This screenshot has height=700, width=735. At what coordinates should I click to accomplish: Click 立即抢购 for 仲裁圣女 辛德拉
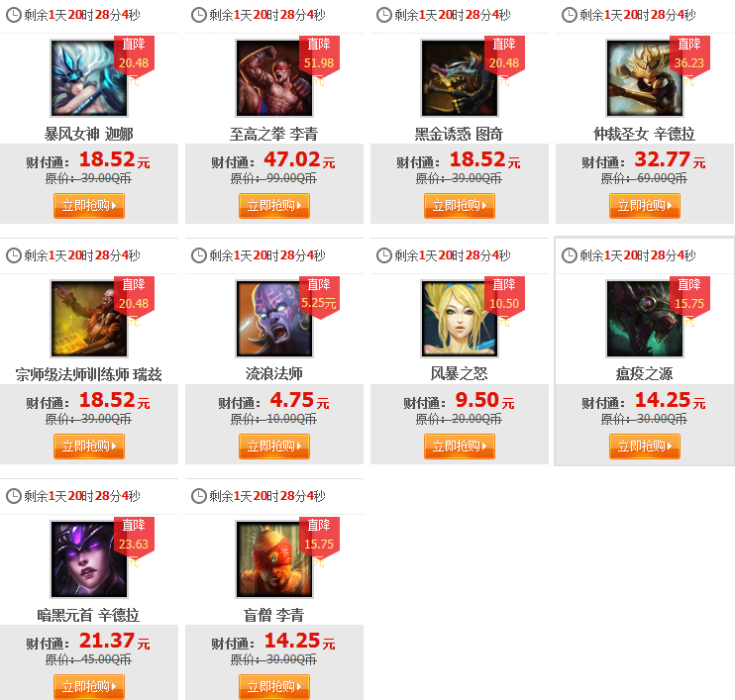pos(645,206)
